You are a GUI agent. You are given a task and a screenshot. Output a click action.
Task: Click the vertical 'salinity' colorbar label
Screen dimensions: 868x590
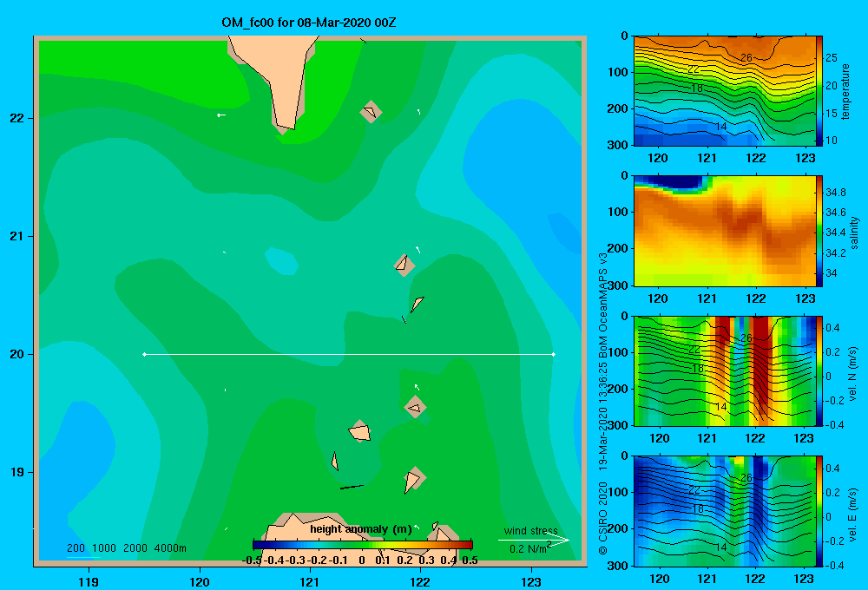[854, 233]
